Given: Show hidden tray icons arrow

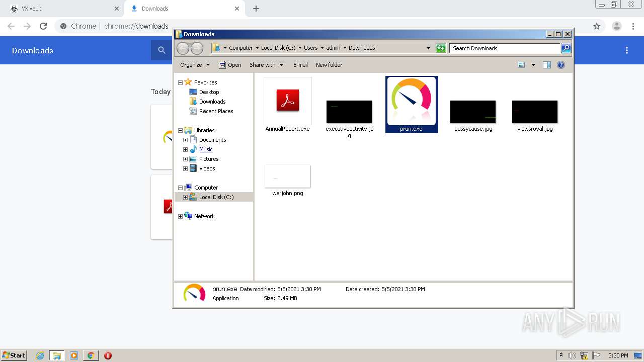Looking at the screenshot, I should (x=561, y=355).
